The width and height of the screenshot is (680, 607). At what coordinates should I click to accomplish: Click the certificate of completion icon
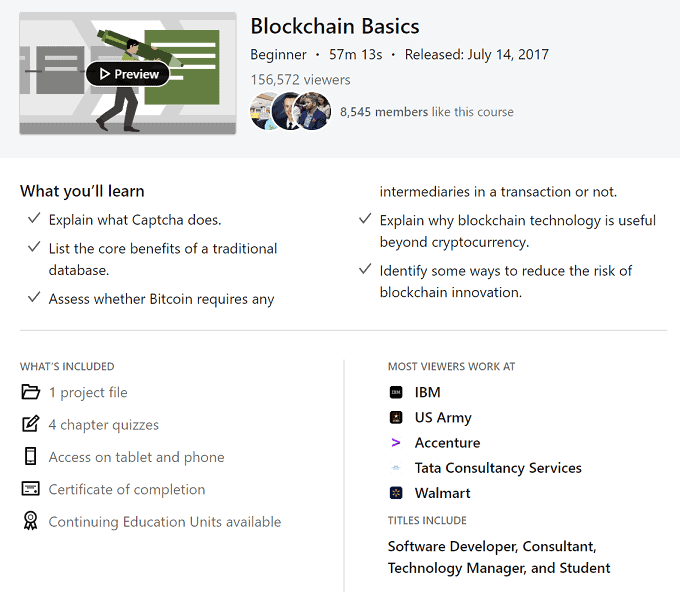[31, 489]
